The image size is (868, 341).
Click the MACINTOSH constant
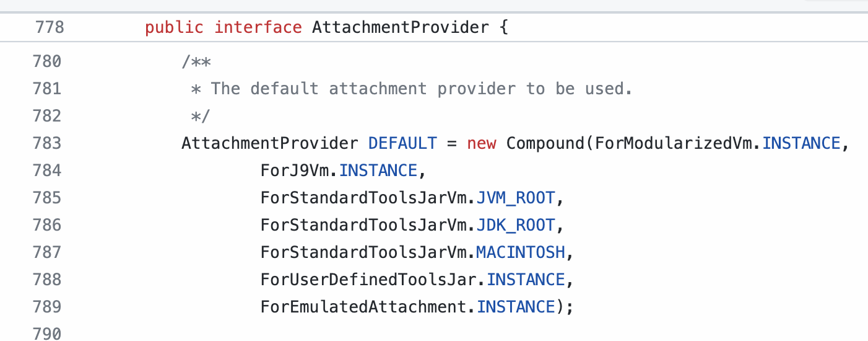[521, 252]
